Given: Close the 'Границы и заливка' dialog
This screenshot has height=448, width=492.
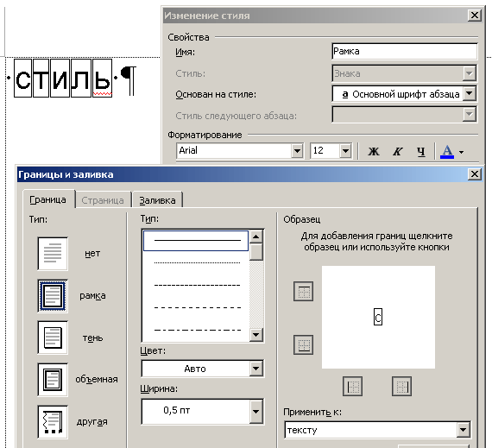Looking at the screenshot, I should point(475,174).
